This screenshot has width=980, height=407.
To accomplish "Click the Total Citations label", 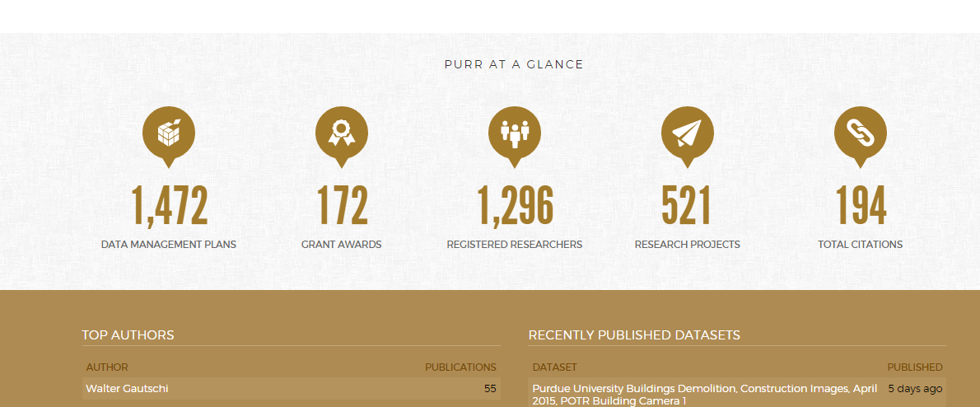I will point(860,245).
